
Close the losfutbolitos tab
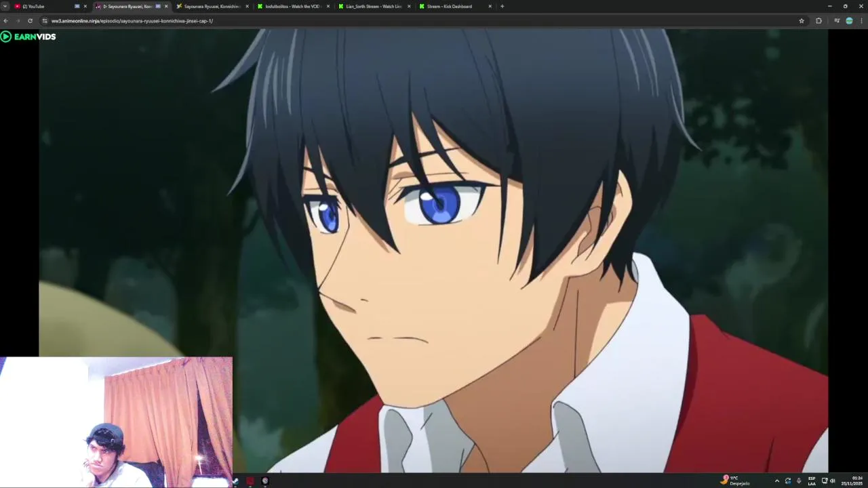coord(328,6)
